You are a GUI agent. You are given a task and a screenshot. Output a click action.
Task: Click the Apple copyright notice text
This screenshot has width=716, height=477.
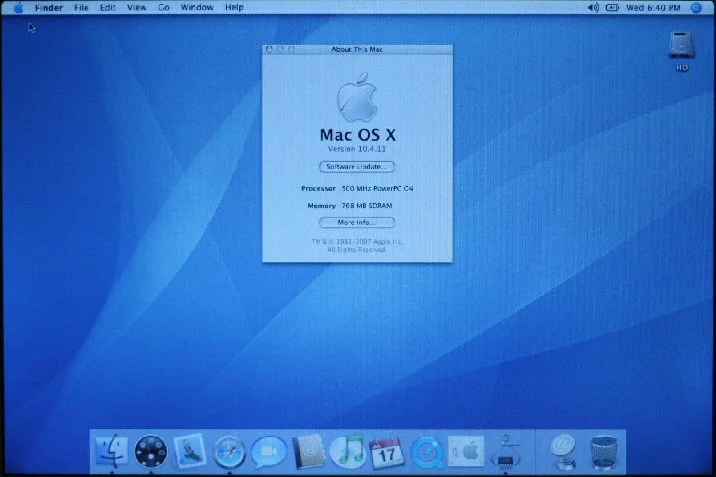(x=357, y=245)
